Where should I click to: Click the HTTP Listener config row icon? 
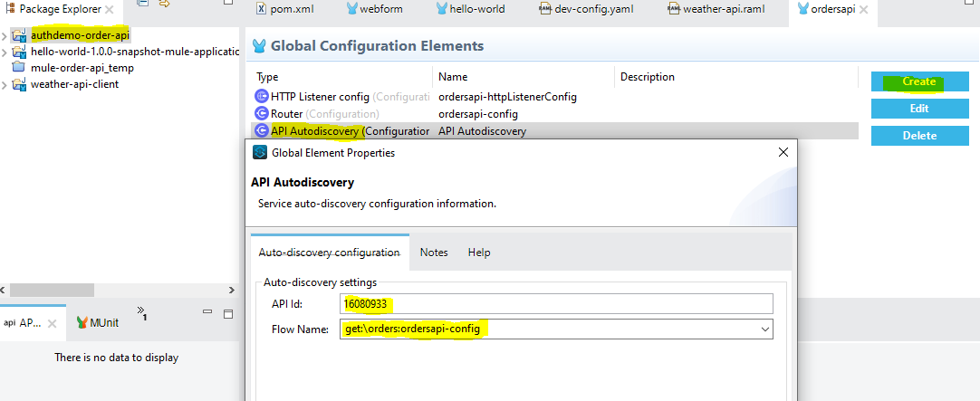tap(262, 97)
